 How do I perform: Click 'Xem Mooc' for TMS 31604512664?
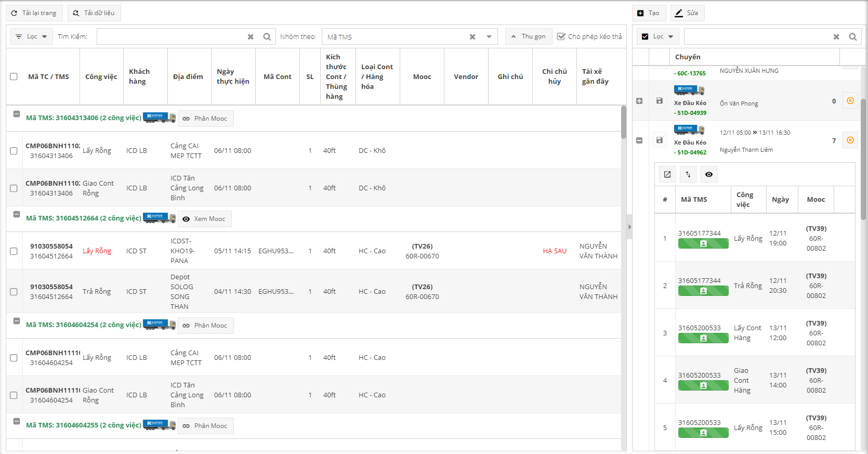(204, 219)
